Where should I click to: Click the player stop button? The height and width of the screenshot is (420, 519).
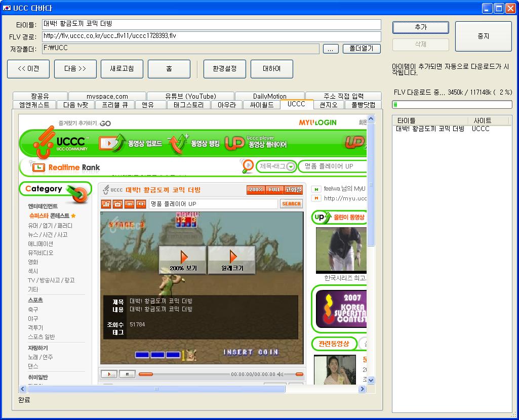pos(127,374)
